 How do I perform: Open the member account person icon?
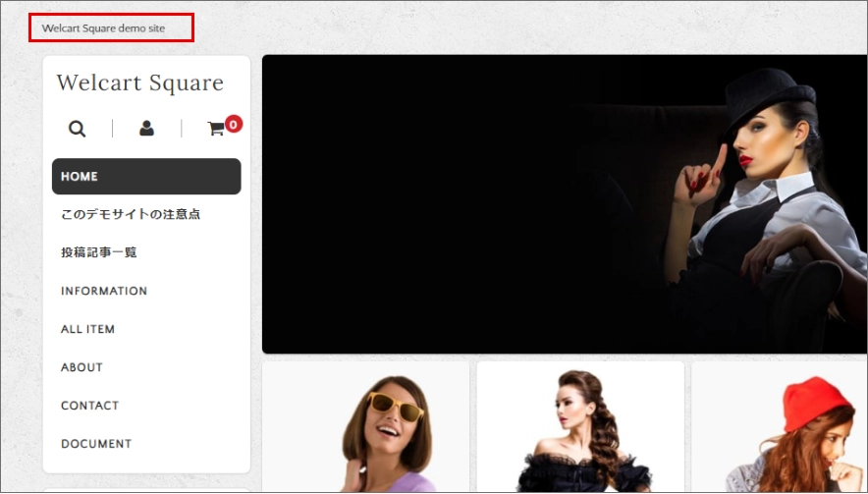pos(146,129)
